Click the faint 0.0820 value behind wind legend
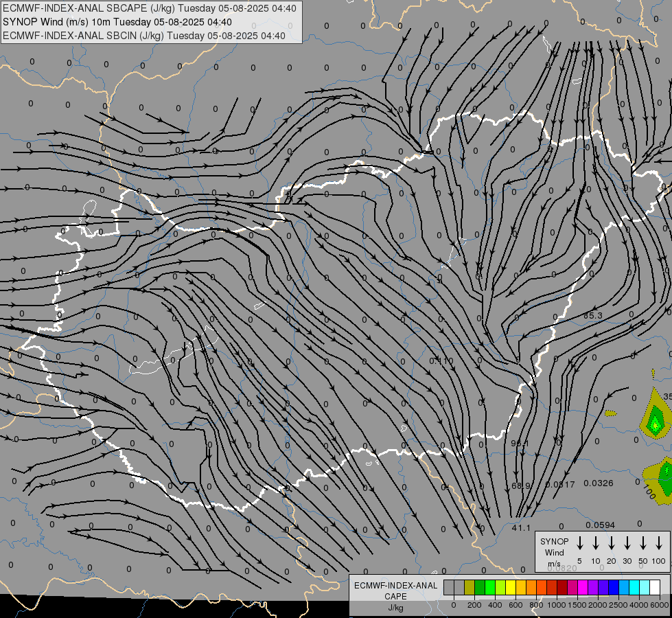Screen dimensions: 672x618 pyautogui.click(x=562, y=568)
